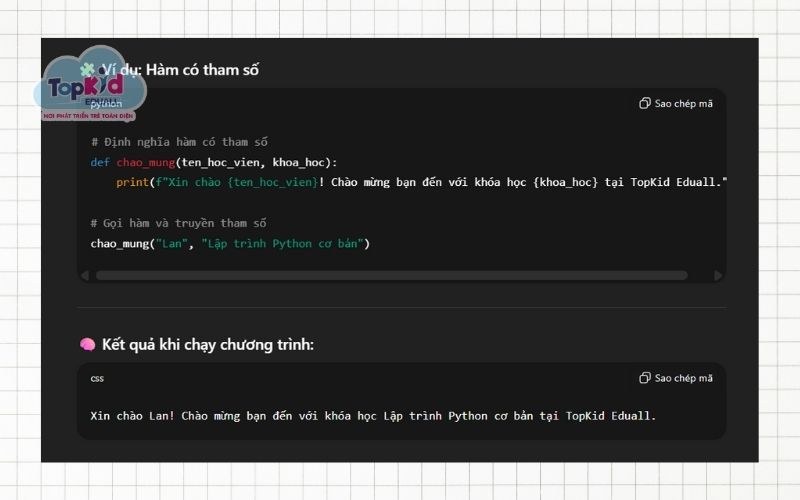Click the copy icon in the css output block
The width and height of the screenshot is (800, 500).
pos(645,378)
